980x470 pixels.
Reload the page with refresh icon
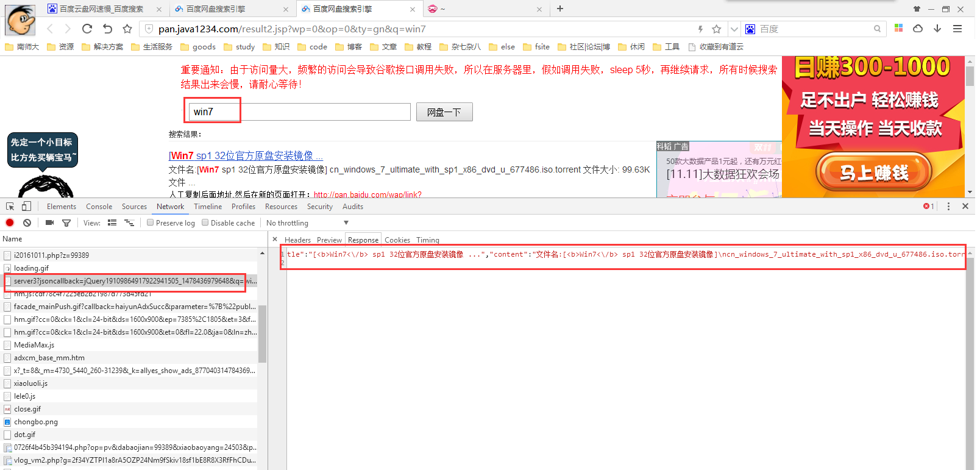tap(87, 29)
